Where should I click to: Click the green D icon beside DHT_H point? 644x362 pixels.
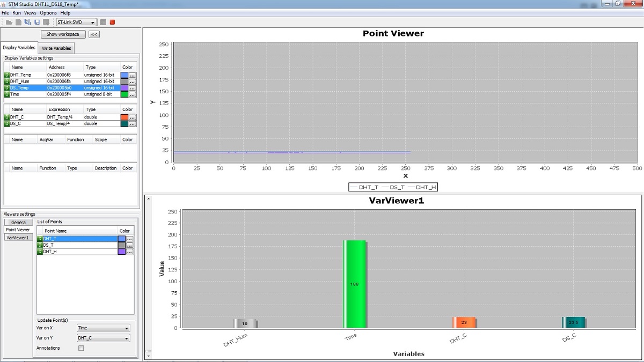[x=40, y=252]
